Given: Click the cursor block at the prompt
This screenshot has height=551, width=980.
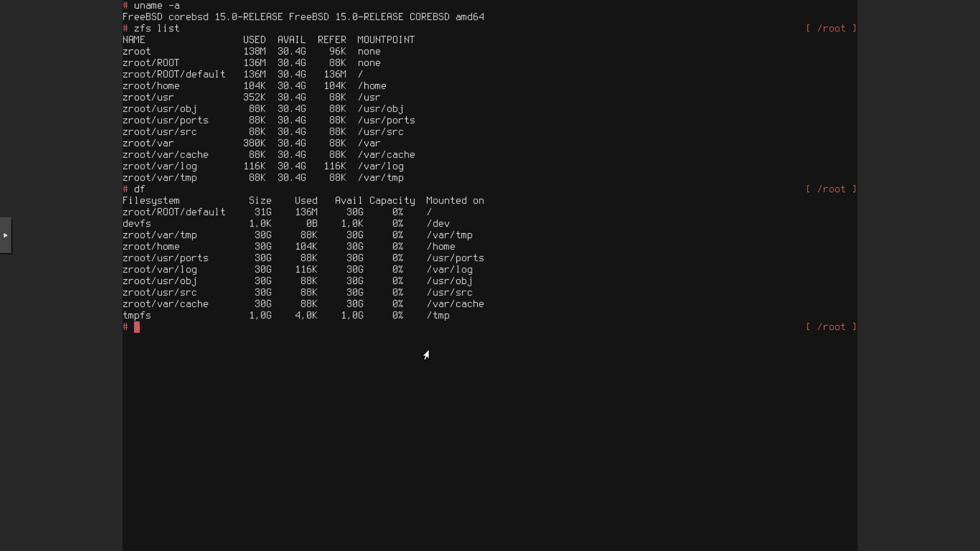Looking at the screenshot, I should pos(137,327).
